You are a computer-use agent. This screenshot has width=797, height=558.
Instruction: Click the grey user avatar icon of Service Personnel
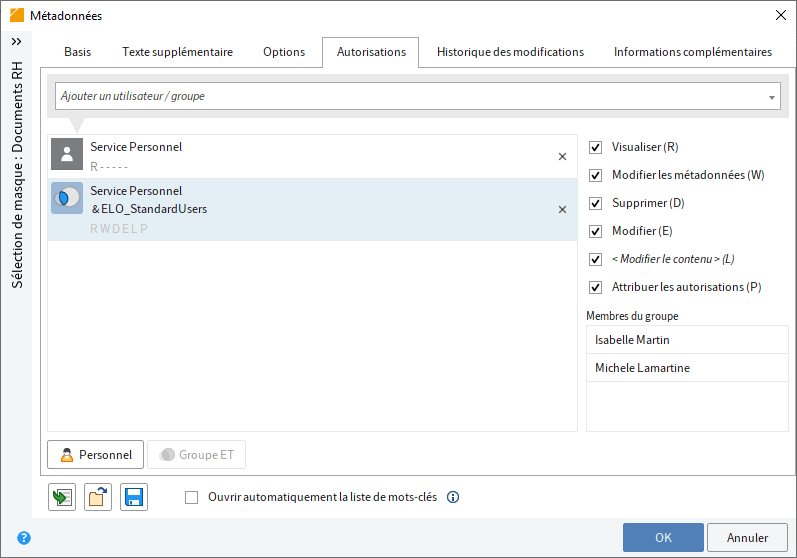pyautogui.click(x=67, y=154)
